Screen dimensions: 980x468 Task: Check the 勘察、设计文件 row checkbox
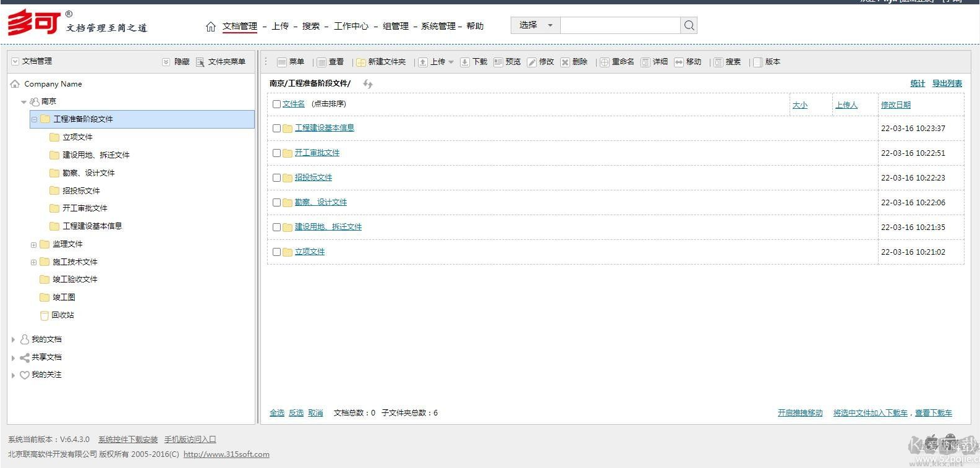tap(276, 202)
